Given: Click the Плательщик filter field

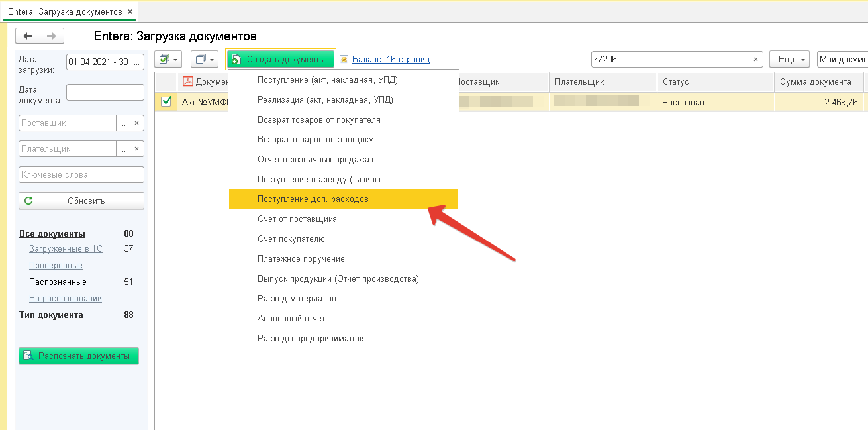Looking at the screenshot, I should [68, 149].
